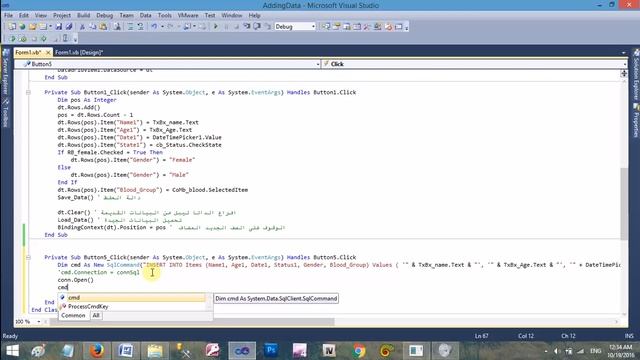Image resolution: width=640 pixels, height=360 pixels.
Task: Click the Undo arrow icon
Action: (x=154, y=27)
